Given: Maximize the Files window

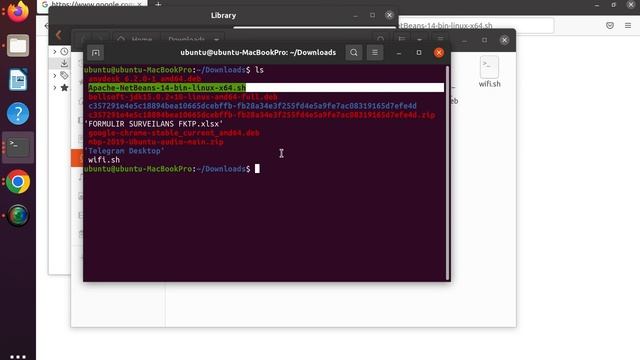Looking at the screenshot, I should (x=484, y=40).
